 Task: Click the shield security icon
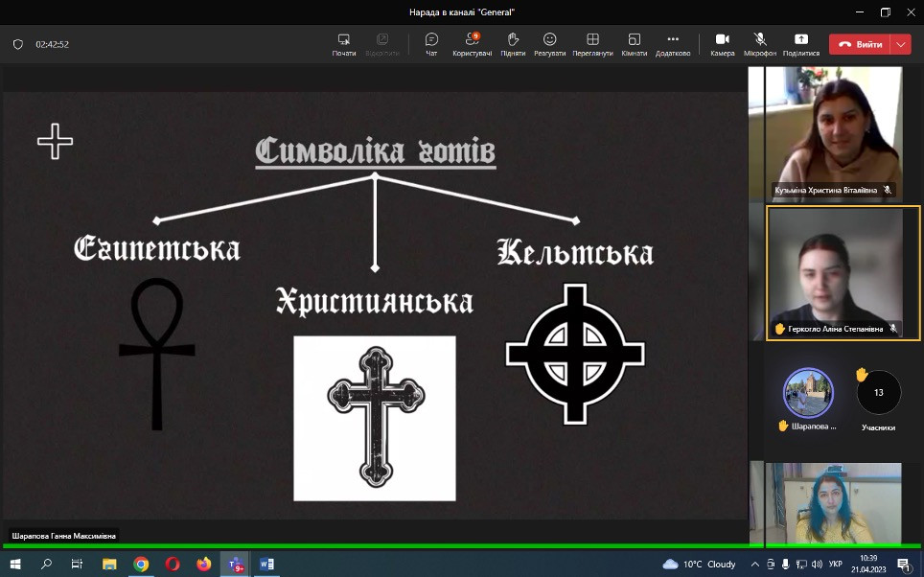tap(17, 44)
